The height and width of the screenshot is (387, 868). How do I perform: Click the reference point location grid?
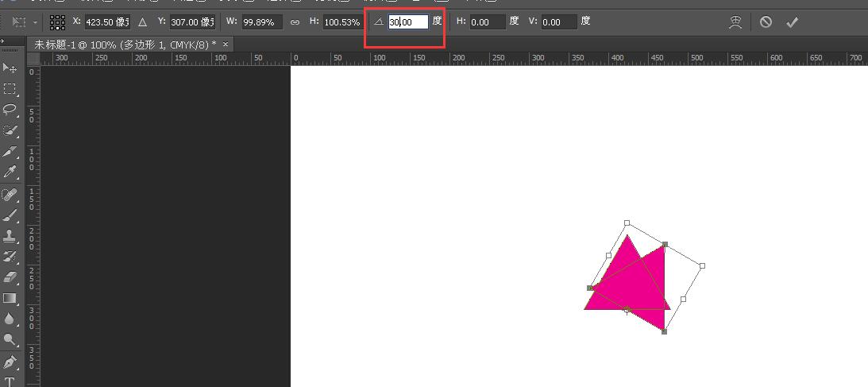coord(57,21)
